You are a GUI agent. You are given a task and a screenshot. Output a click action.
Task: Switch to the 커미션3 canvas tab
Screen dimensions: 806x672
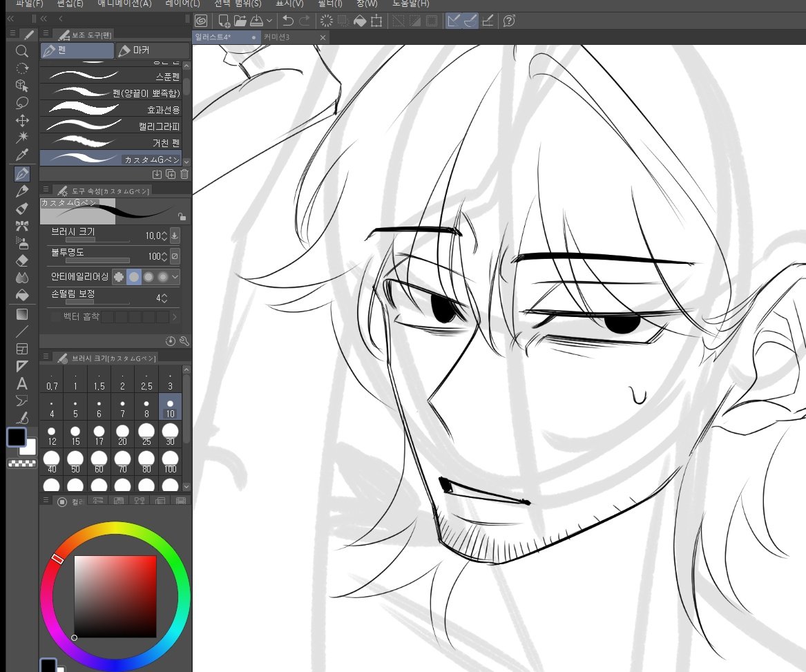tap(294, 37)
